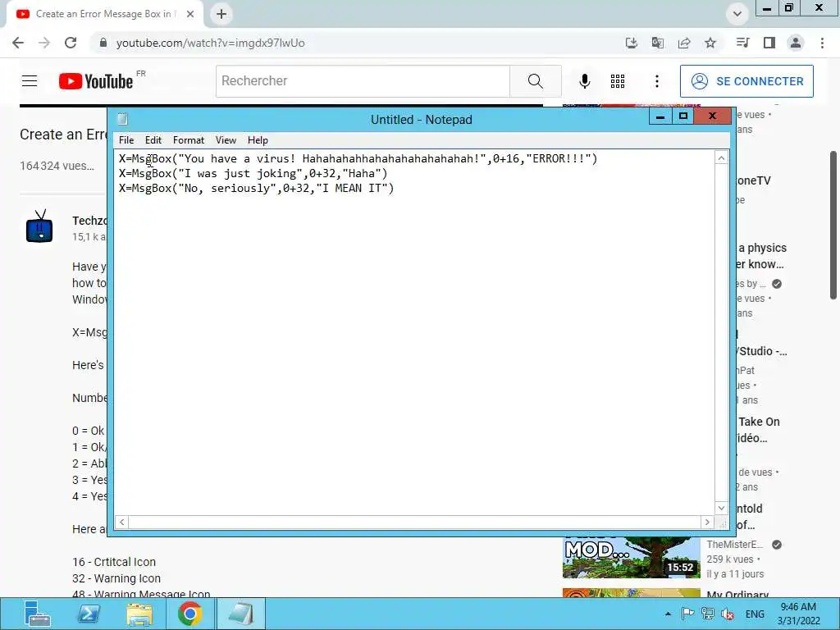
Task: Expand the Chrome tab search dropdown
Action: (x=737, y=14)
